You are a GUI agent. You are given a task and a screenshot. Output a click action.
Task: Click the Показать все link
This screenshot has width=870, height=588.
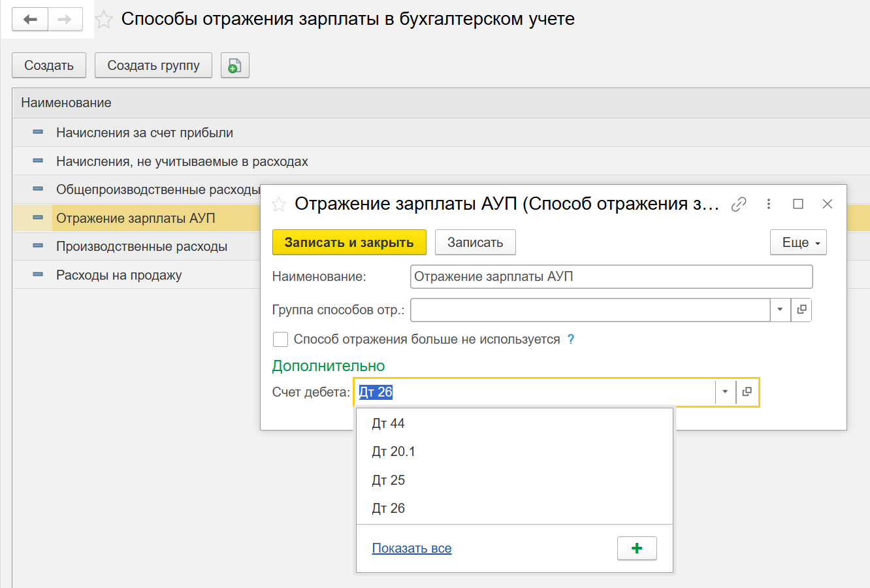tap(411, 548)
